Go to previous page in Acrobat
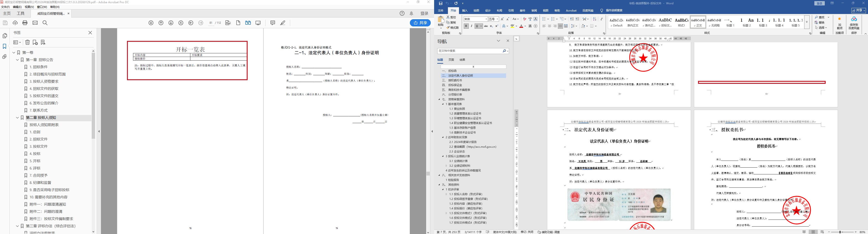 point(161,23)
